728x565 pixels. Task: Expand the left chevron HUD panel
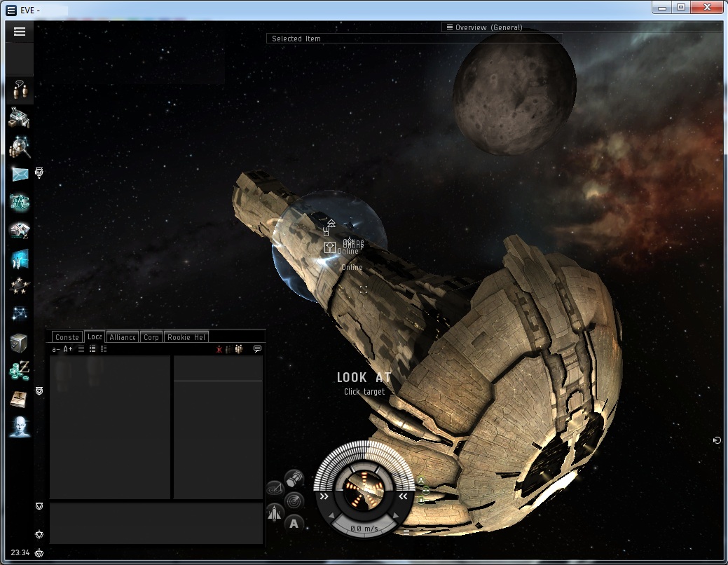(x=324, y=496)
